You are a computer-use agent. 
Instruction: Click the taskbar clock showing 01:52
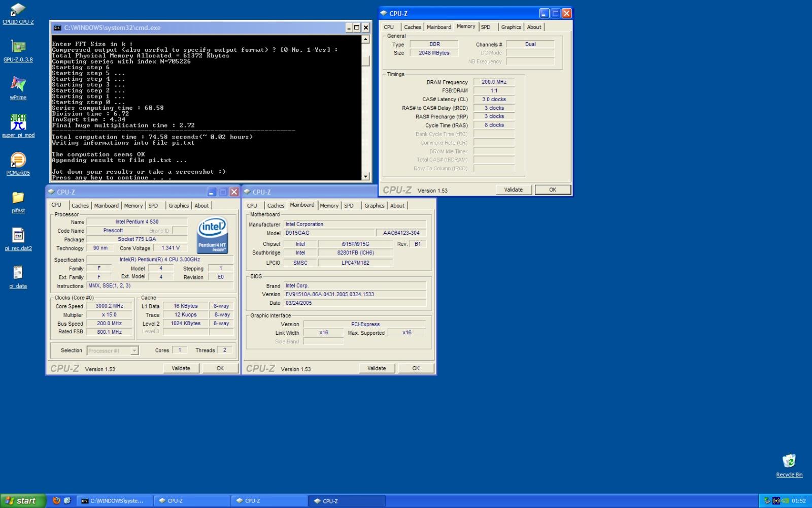coord(799,501)
